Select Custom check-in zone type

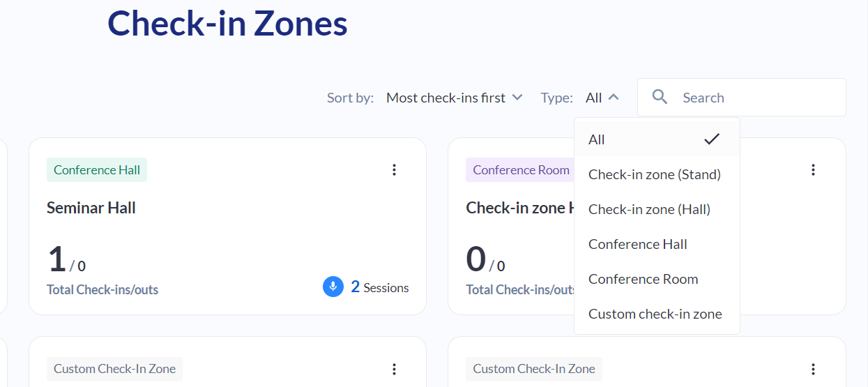(655, 314)
